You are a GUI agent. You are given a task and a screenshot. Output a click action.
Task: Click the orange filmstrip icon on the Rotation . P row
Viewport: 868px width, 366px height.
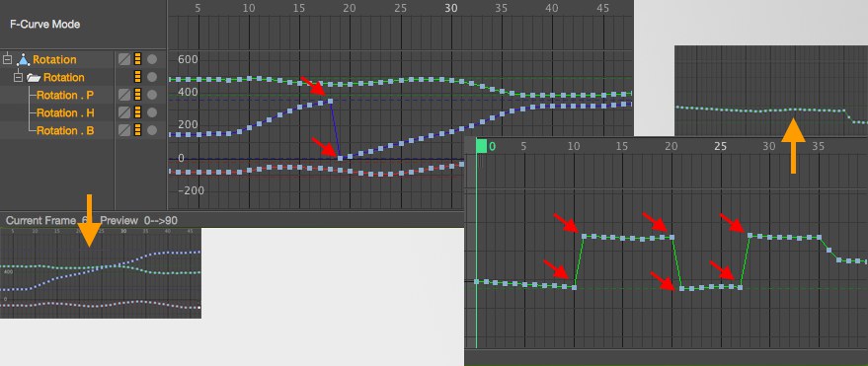pos(138,95)
